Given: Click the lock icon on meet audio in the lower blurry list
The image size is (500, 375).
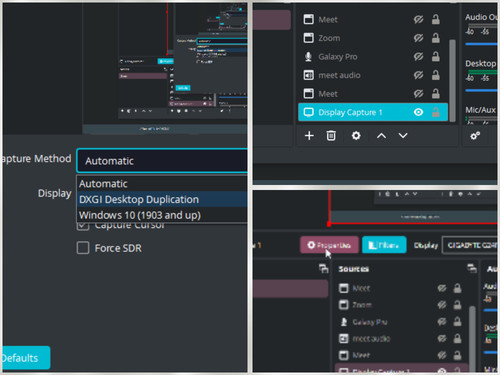Looking at the screenshot, I should point(457,339).
